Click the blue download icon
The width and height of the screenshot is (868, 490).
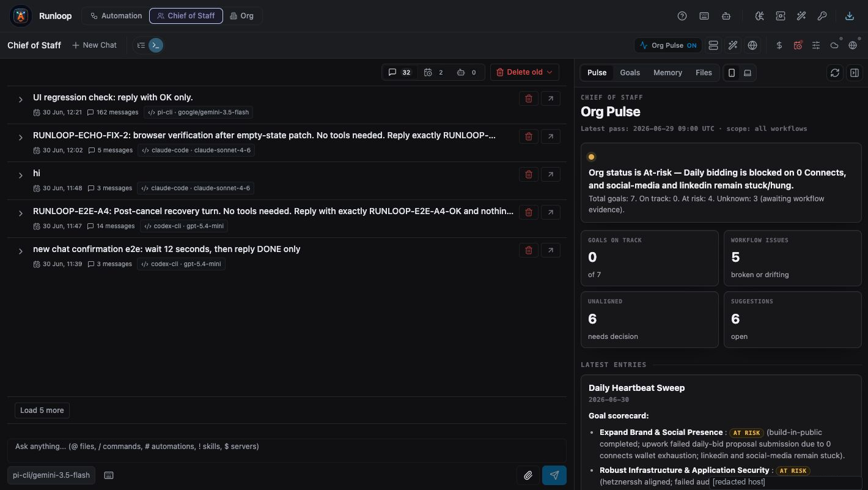click(x=850, y=16)
